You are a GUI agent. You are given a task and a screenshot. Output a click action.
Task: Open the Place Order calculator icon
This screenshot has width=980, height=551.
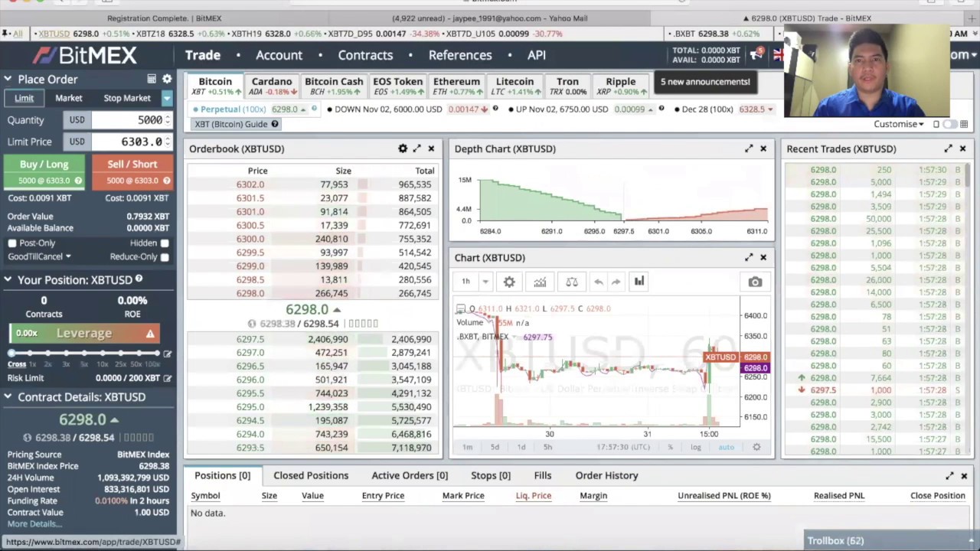click(152, 79)
